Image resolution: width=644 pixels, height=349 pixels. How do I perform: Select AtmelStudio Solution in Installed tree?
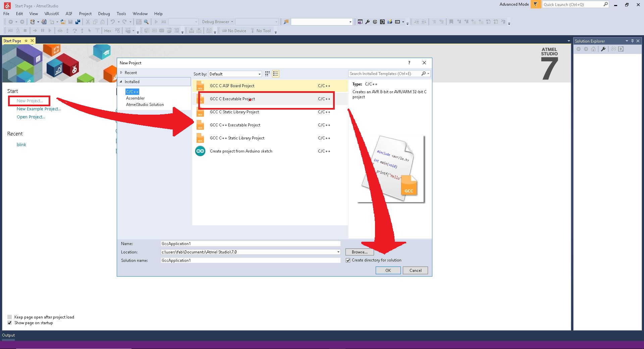(145, 105)
